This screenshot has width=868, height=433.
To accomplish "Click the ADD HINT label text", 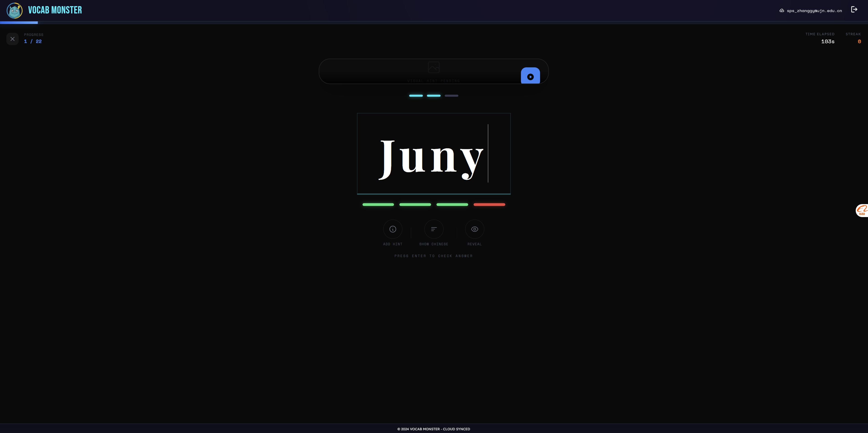I will (393, 244).
